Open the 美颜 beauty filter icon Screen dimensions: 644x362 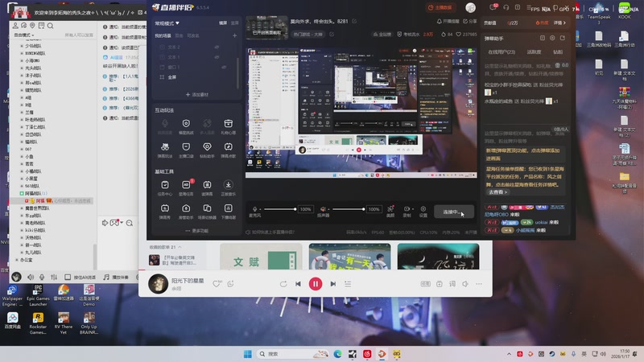click(390, 209)
